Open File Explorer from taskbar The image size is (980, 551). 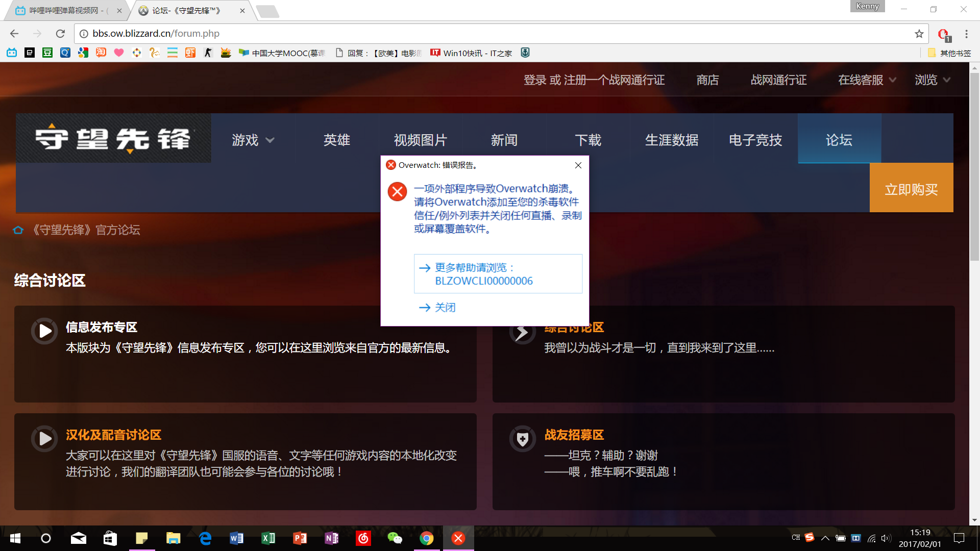tap(174, 538)
